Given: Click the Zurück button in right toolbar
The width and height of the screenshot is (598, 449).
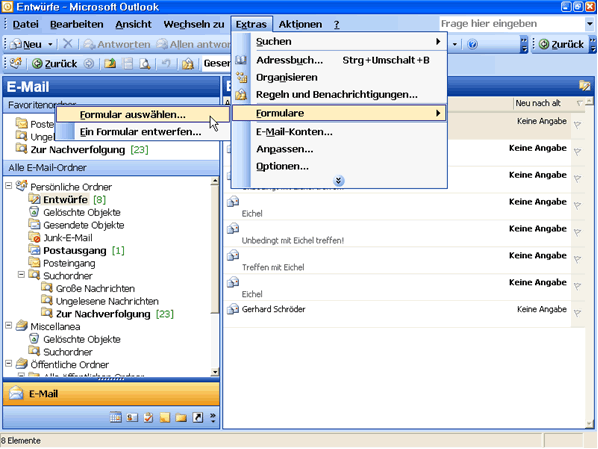Looking at the screenshot, I should tap(561, 45).
